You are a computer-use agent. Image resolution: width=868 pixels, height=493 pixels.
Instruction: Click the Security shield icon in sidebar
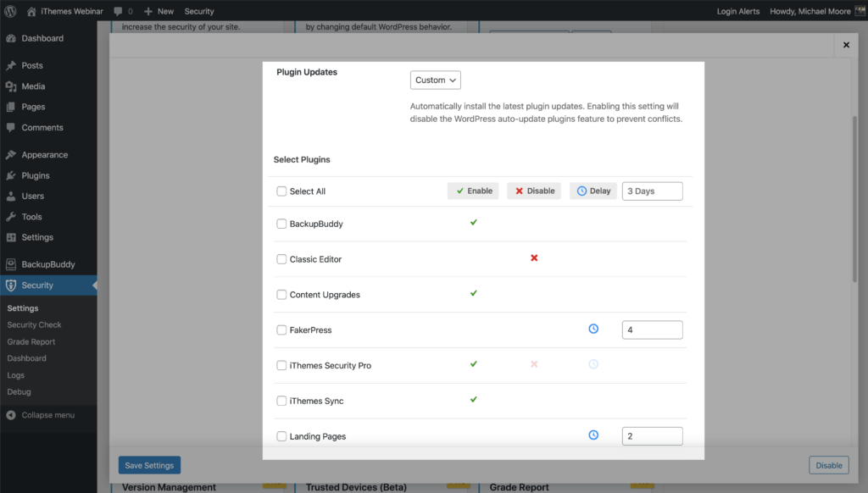point(11,285)
